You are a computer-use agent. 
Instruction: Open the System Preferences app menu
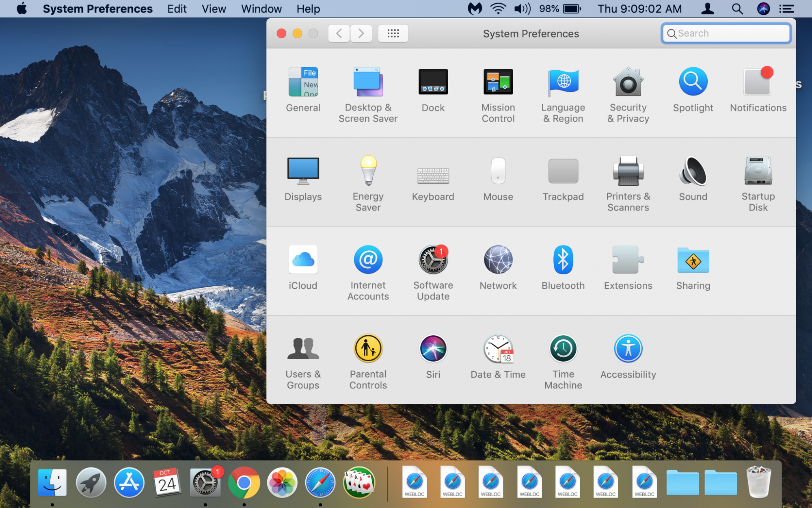97,9
